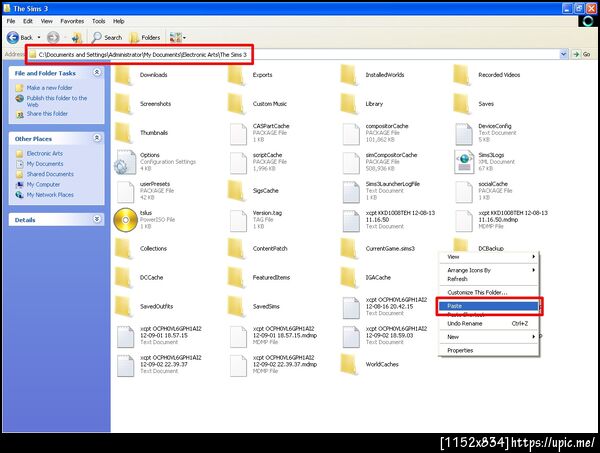Viewport: 600px width, 453px height.
Task: Select the Recorded Videos folder icon
Action: point(462,75)
